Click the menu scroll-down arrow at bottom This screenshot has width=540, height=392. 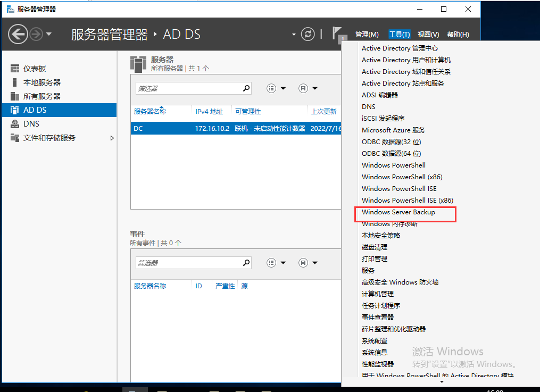[442, 382]
